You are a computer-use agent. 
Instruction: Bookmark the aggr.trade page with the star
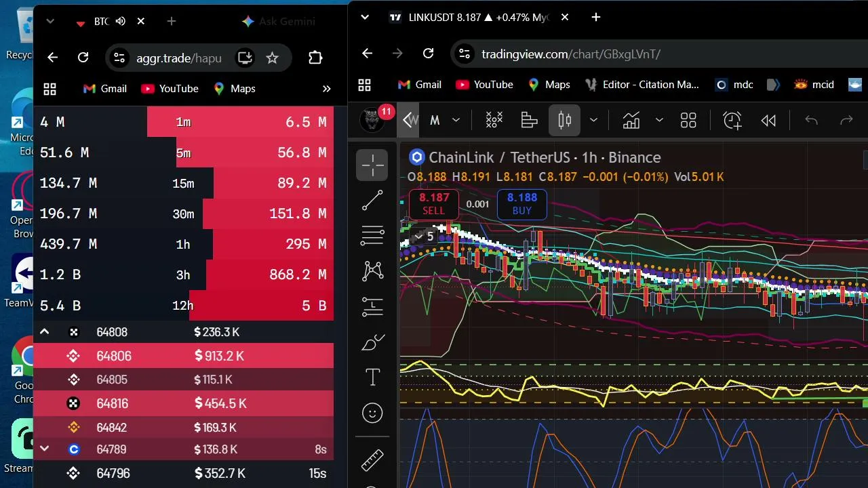[272, 58]
